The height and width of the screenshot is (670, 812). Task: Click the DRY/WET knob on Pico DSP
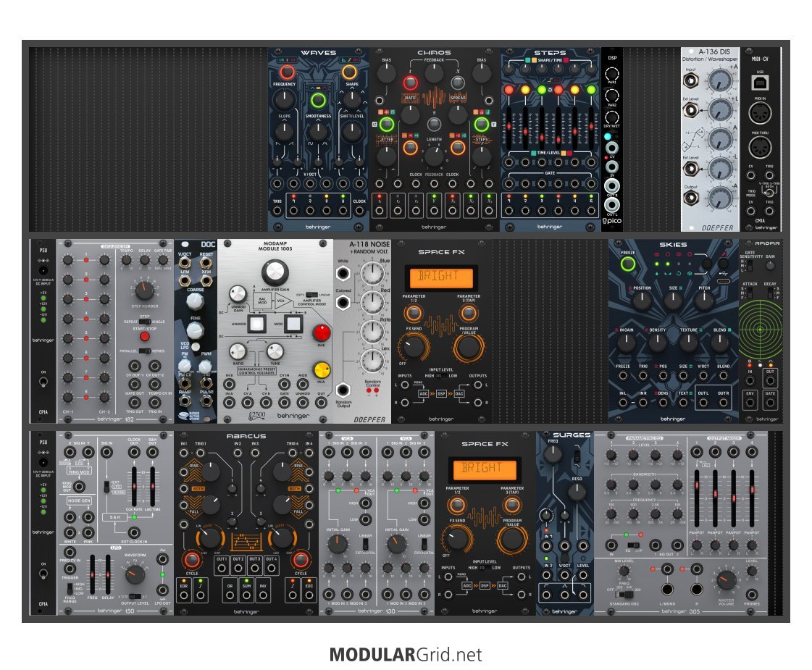coord(611,118)
